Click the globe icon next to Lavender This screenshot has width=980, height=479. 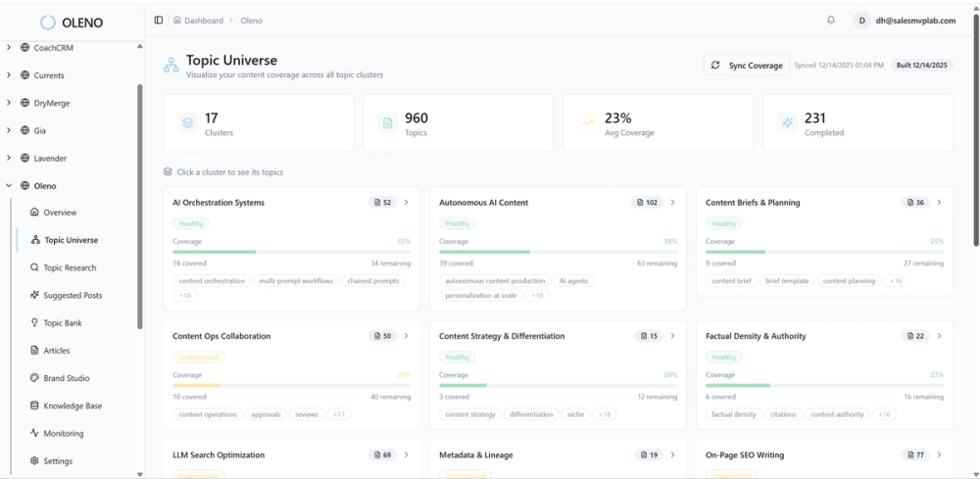tap(25, 158)
